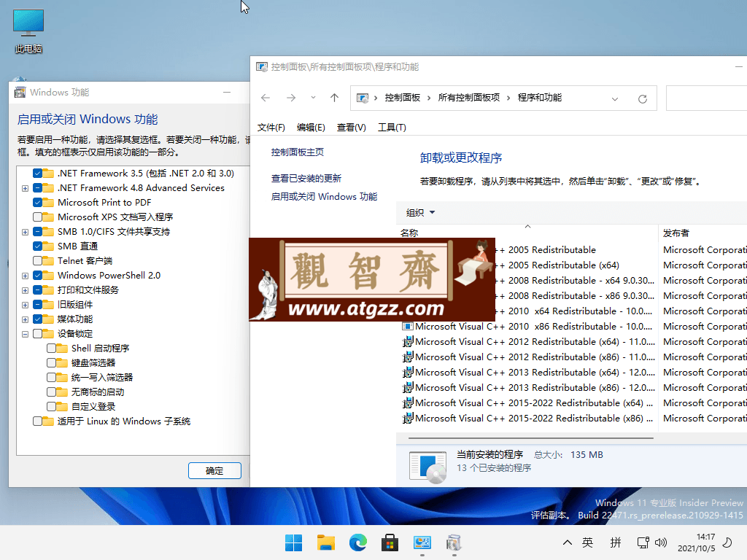Click horizontal scrollbar under program list
Screen dimensions: 747x560
pos(531,437)
